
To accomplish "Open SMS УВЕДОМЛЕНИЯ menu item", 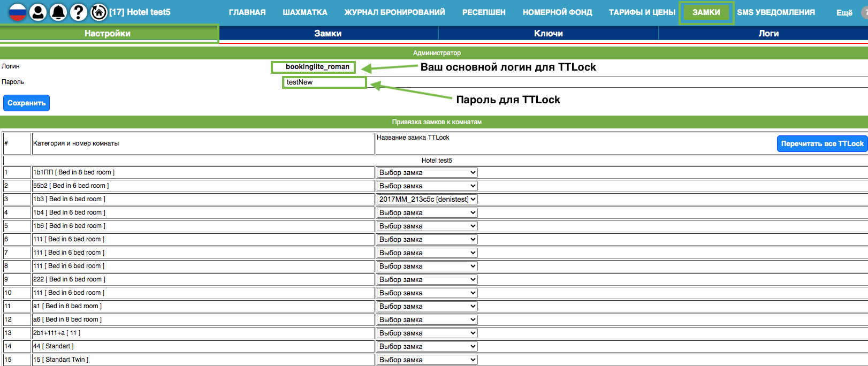I will point(775,12).
